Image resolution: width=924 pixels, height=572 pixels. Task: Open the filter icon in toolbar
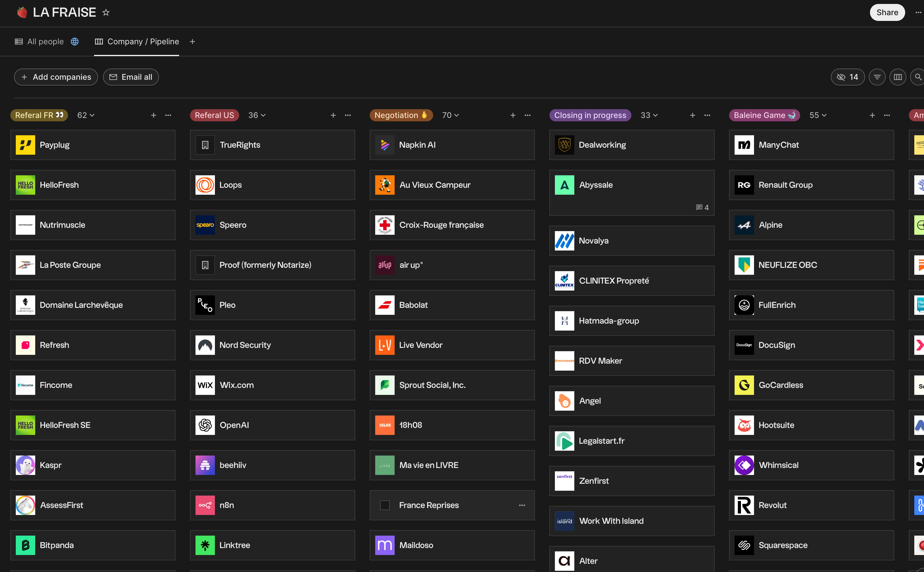(877, 77)
